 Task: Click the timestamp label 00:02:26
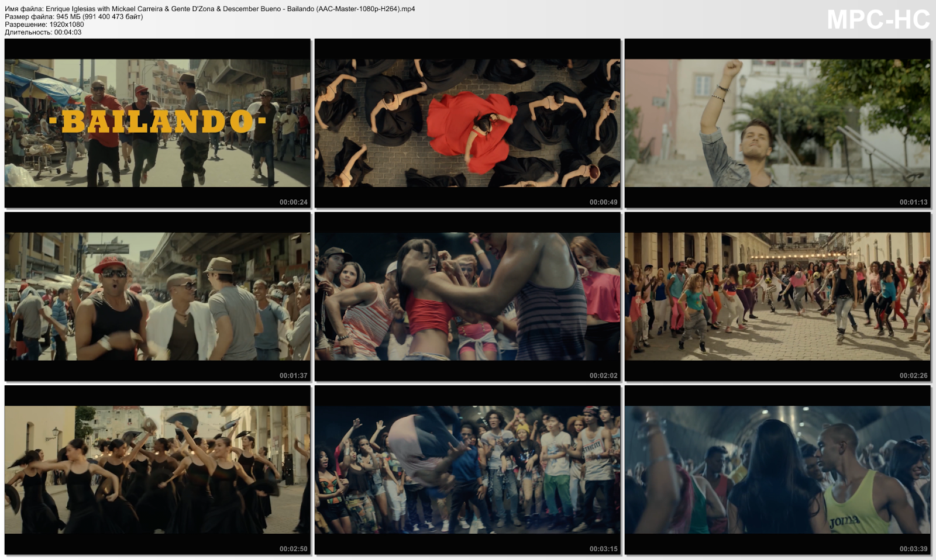(913, 375)
